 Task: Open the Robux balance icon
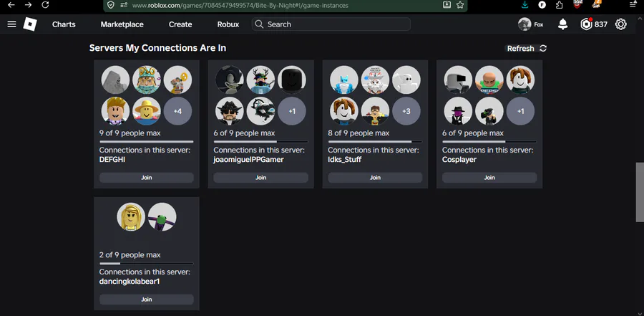586,24
